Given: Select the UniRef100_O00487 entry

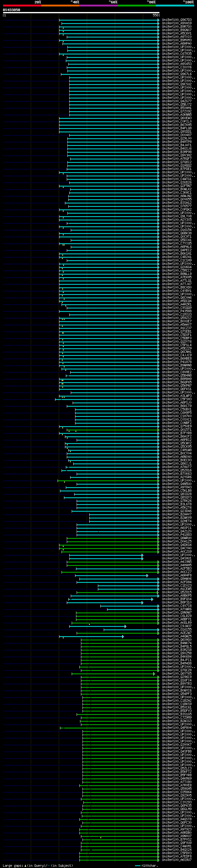Looking at the screenshot, I should coord(177,135).
